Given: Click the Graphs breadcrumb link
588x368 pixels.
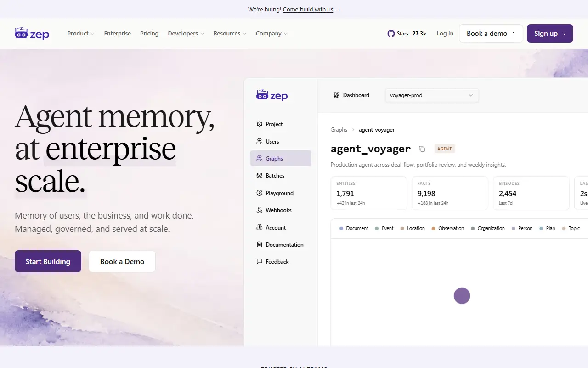Looking at the screenshot, I should tap(339, 130).
